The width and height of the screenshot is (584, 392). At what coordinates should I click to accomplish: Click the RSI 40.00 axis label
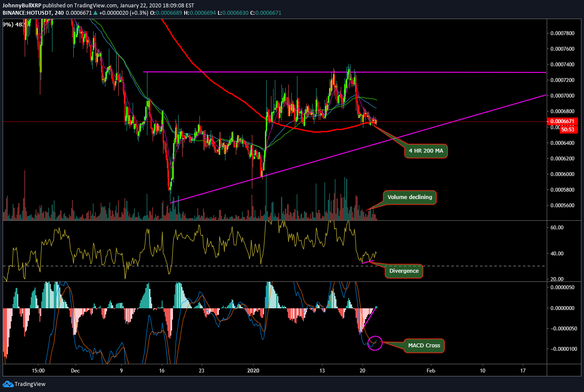point(557,254)
